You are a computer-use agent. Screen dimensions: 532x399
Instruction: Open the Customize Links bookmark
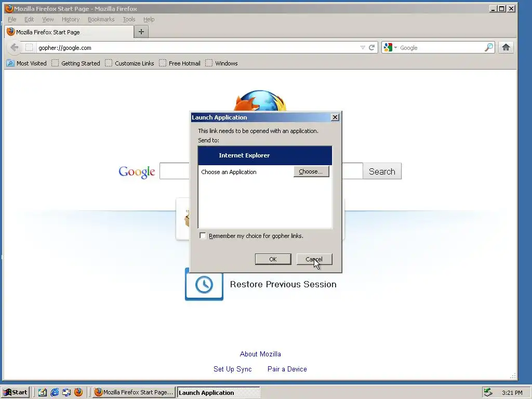129,63
